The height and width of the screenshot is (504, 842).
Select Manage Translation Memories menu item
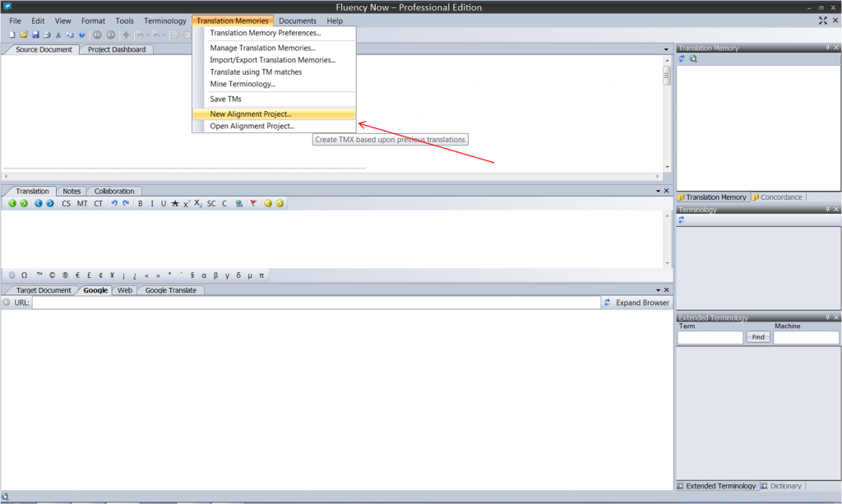click(274, 48)
